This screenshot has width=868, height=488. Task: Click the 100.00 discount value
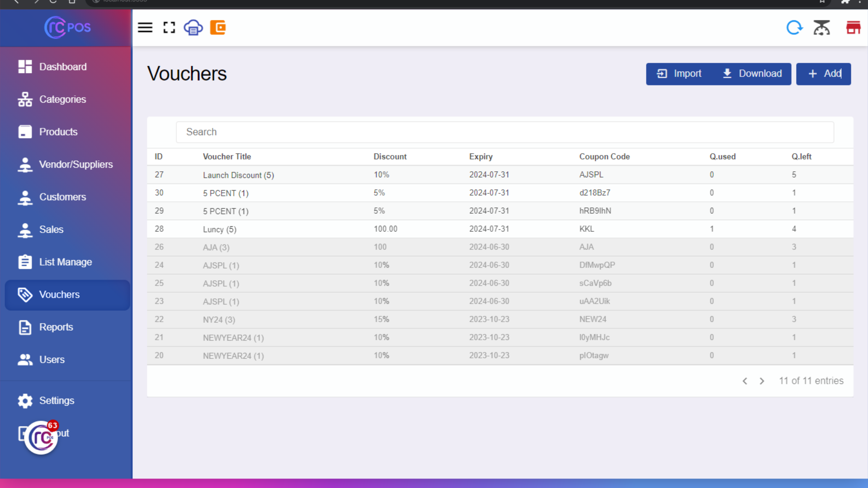point(386,229)
